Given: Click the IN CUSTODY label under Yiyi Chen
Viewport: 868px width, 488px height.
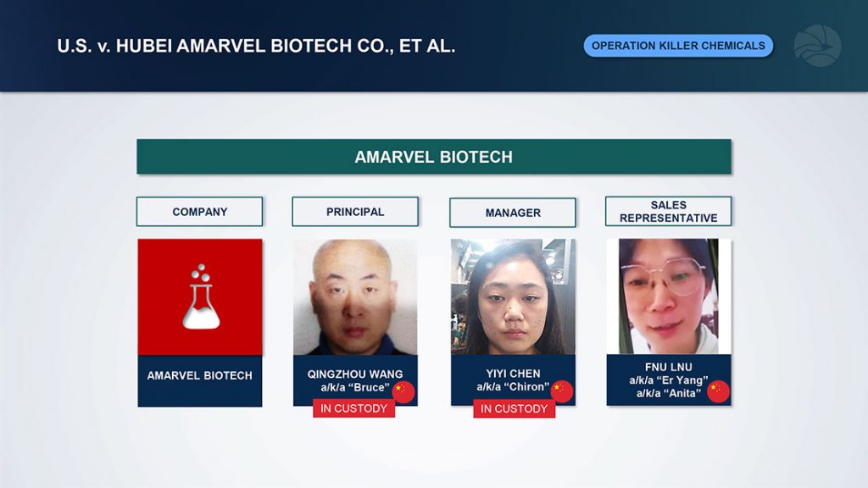Looking at the screenshot, I should 514,409.
